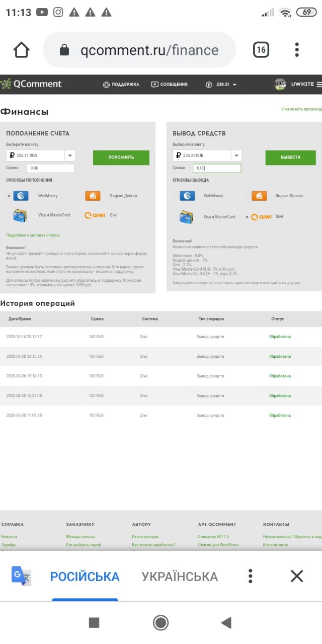
Task: Select Qiwi radio for withdrawal
Action: click(247, 217)
